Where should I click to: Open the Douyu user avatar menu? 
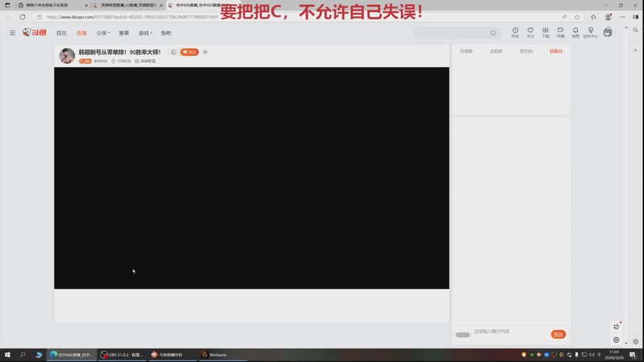tap(608, 32)
